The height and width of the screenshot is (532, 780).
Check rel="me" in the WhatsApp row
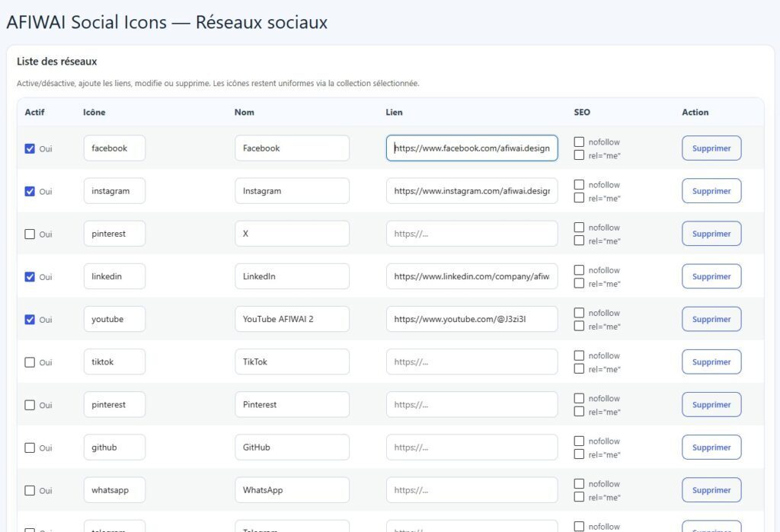click(x=579, y=497)
